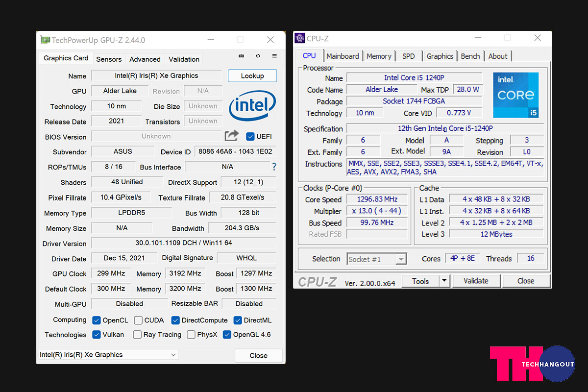Click the CPU-Z title bar app icon
This screenshot has height=392, width=588.
pyautogui.click(x=300, y=38)
